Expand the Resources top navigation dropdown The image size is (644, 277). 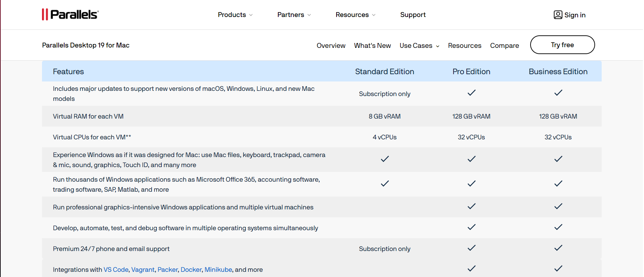(x=355, y=15)
